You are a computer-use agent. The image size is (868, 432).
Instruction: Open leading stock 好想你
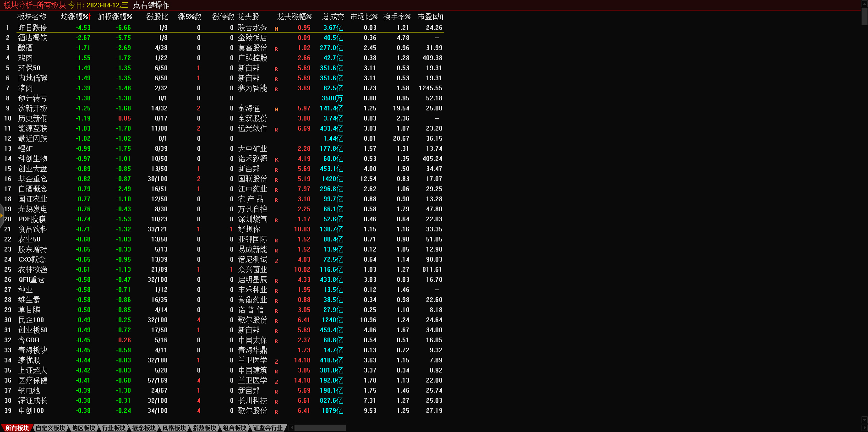[x=249, y=229]
